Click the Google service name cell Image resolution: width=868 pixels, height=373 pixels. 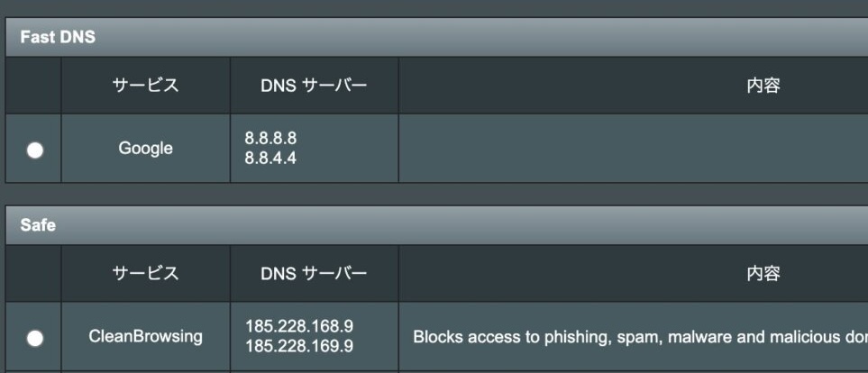tap(145, 149)
